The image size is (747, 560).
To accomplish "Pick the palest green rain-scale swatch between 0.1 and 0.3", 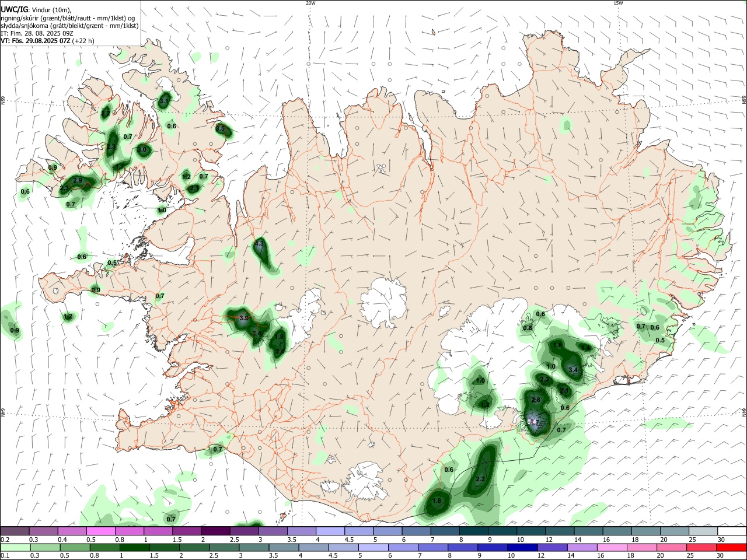I will (15, 548).
